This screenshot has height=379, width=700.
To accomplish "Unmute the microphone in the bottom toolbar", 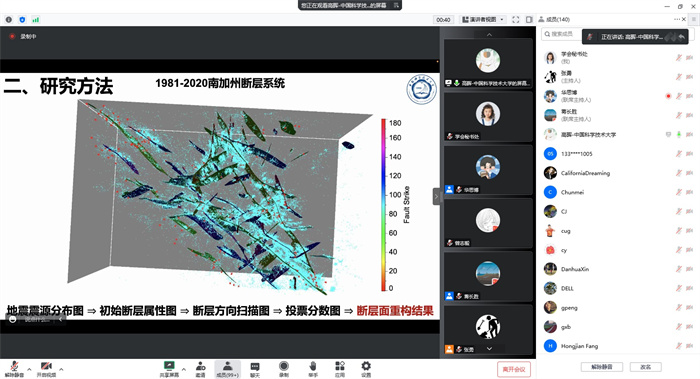I will coord(14,369).
